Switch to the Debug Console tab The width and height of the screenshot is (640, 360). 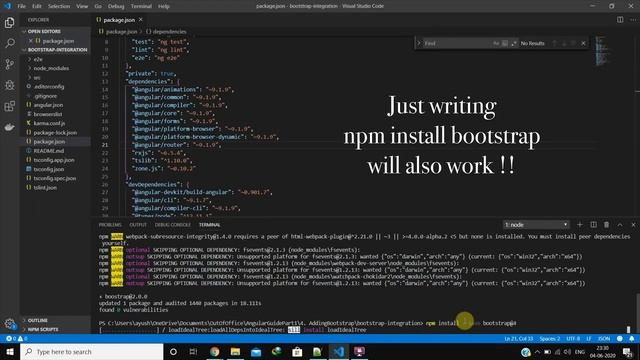pyautogui.click(x=173, y=225)
